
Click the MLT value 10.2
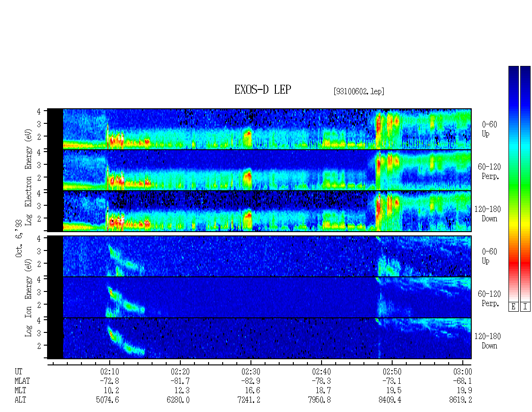[111, 391]
